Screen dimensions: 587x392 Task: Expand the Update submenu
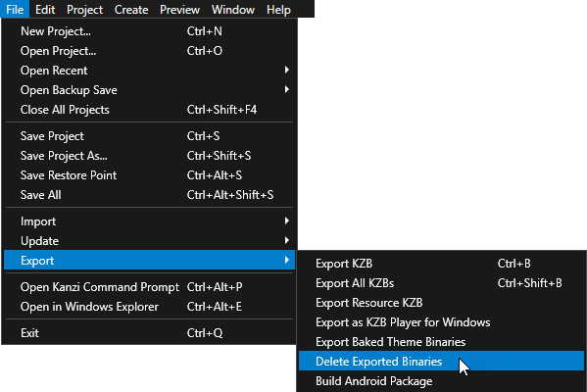[x=149, y=241]
